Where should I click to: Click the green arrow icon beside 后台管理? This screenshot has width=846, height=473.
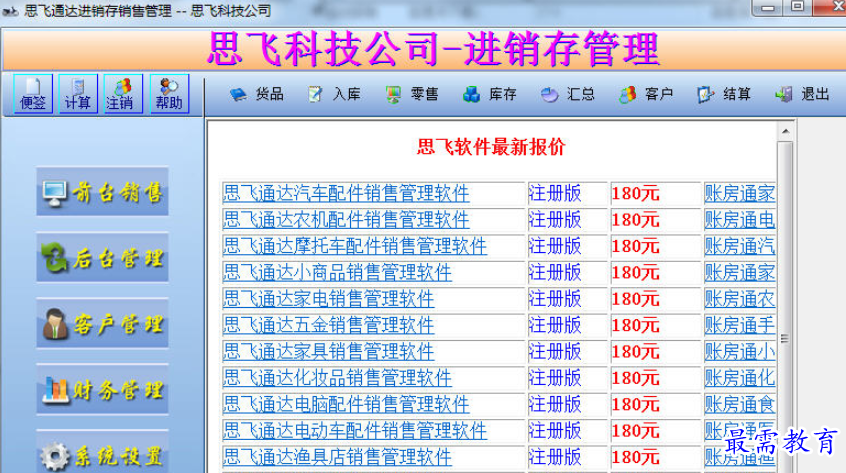(x=55, y=257)
